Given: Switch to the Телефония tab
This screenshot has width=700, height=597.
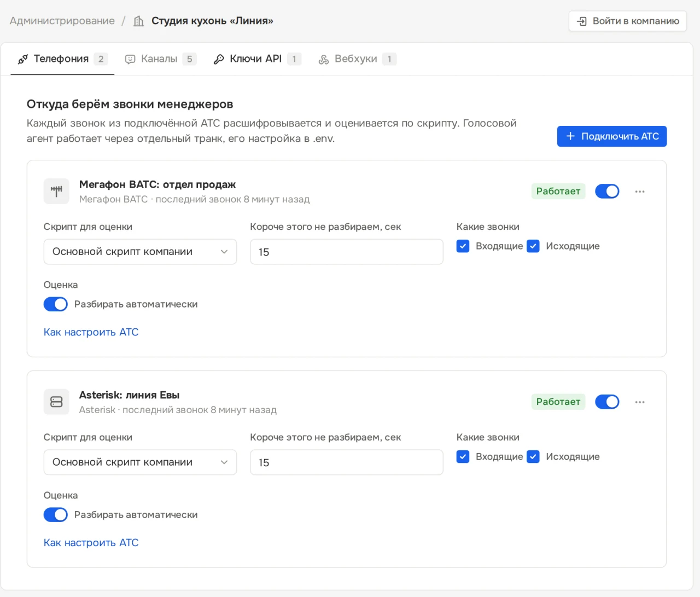Looking at the screenshot, I should [62, 59].
